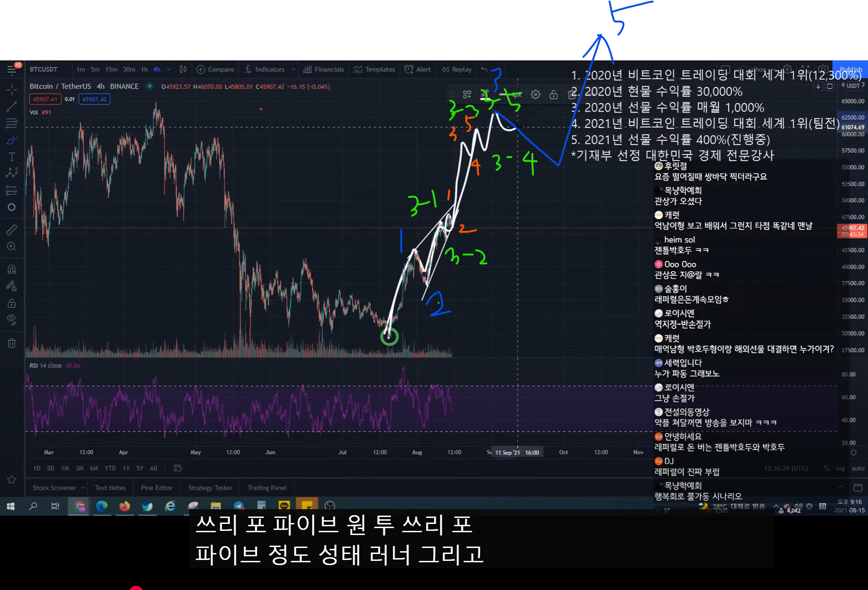Select the 1h timeframe

pos(145,69)
